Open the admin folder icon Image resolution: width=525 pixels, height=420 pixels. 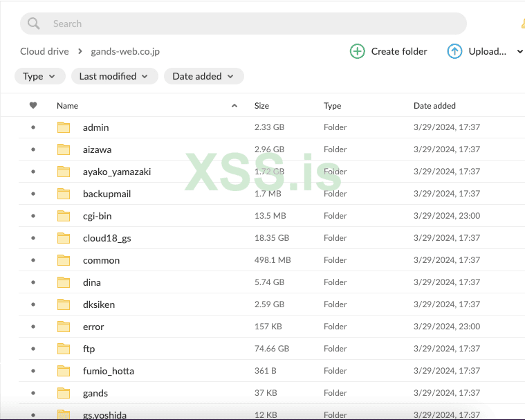click(x=64, y=127)
